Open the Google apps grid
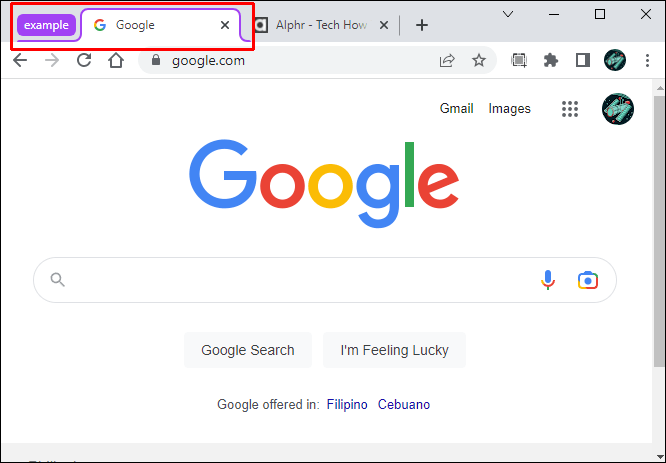The image size is (666, 463). pos(570,109)
